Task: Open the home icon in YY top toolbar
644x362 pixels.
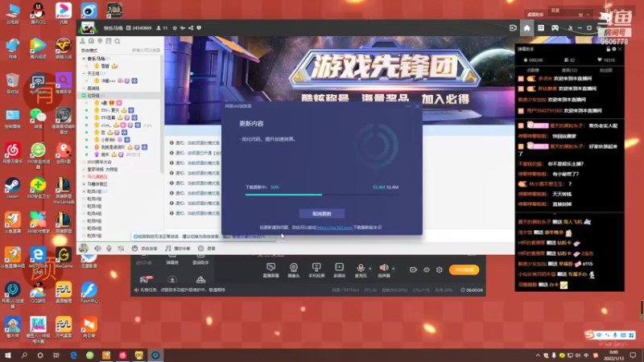Action: (526, 28)
